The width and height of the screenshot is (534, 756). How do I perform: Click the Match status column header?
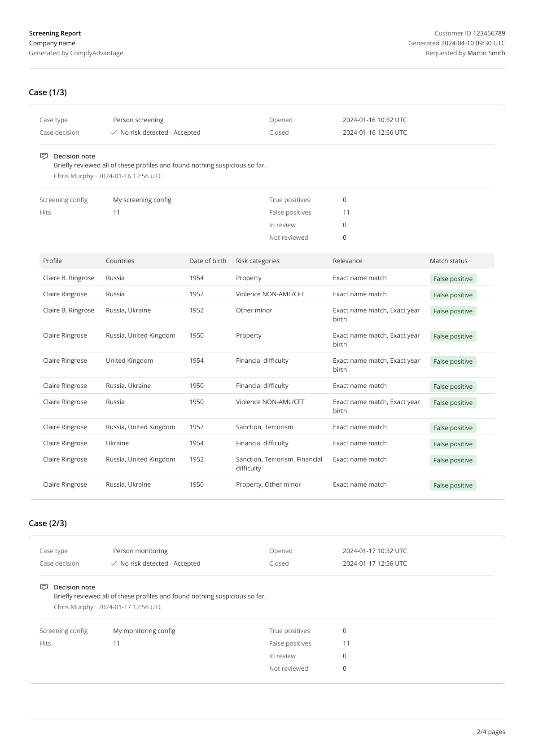(448, 261)
